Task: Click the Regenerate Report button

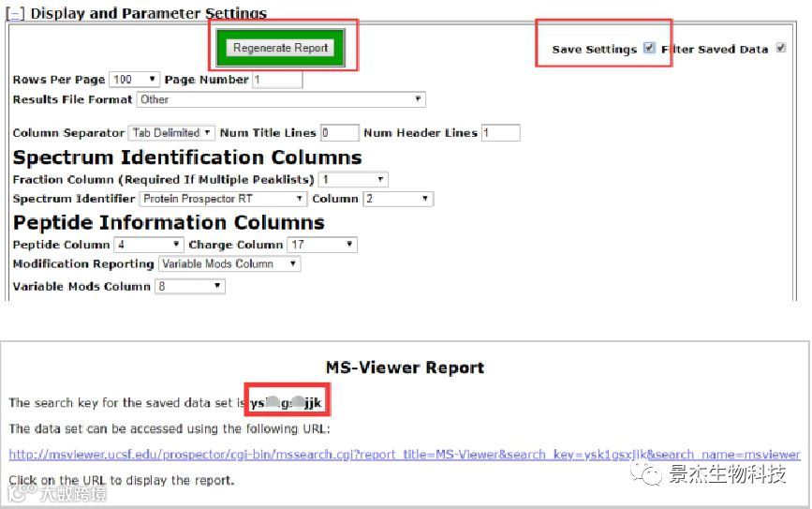Action: [x=280, y=48]
